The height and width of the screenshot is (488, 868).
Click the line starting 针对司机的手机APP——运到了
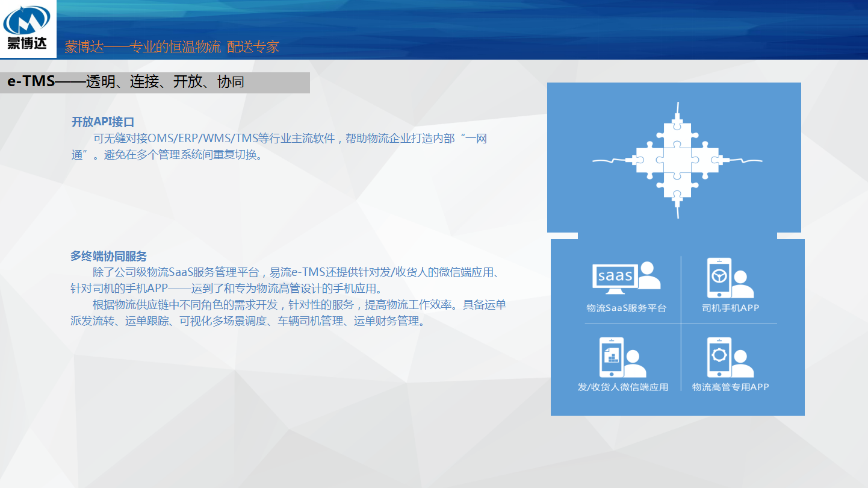coord(226,289)
